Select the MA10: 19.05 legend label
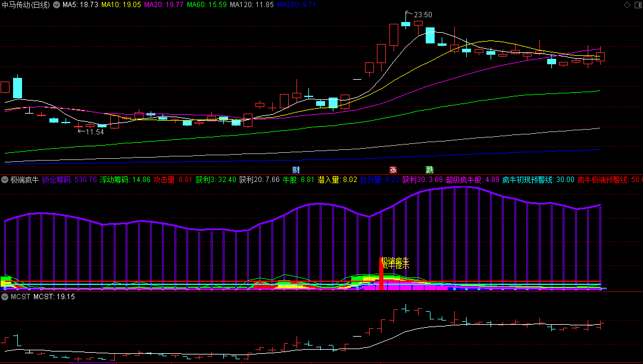This screenshot has height=364, width=643. click(121, 5)
